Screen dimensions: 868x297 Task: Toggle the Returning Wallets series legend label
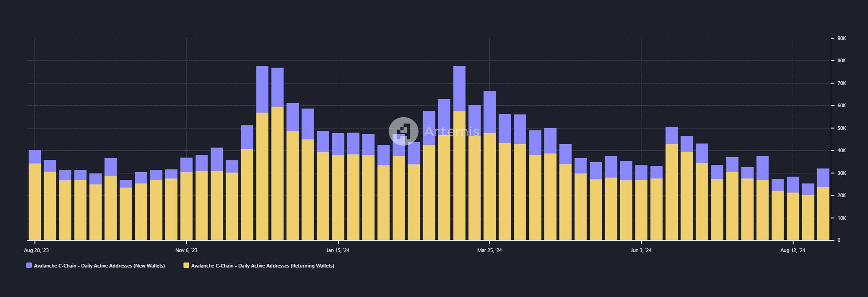[x=262, y=266]
